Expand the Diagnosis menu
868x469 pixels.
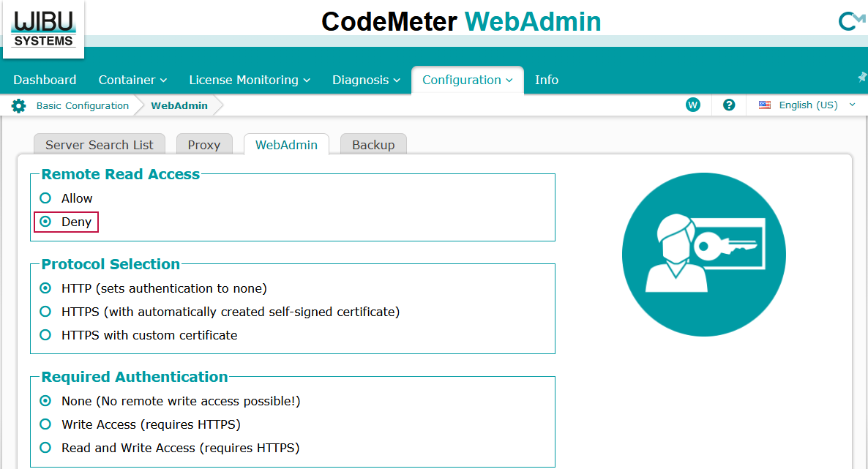pos(366,80)
